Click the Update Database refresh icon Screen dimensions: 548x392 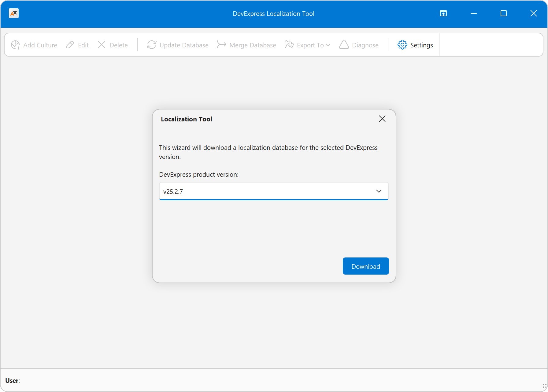tap(152, 45)
